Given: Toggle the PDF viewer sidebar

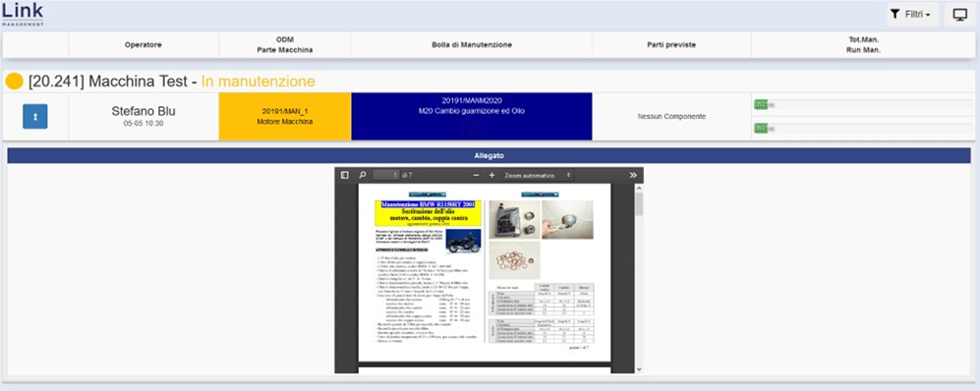Looking at the screenshot, I should [344, 176].
